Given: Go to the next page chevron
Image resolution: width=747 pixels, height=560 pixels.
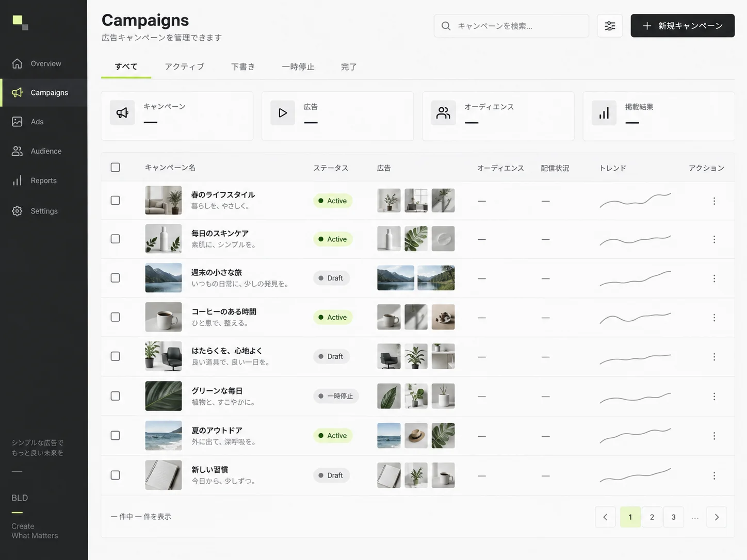Looking at the screenshot, I should [717, 517].
